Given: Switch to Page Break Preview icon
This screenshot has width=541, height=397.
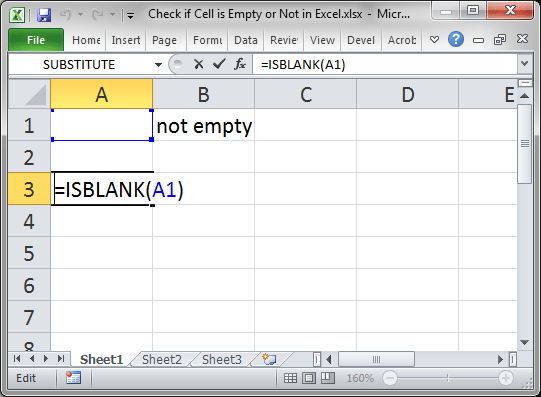Looking at the screenshot, I should (x=328, y=378).
